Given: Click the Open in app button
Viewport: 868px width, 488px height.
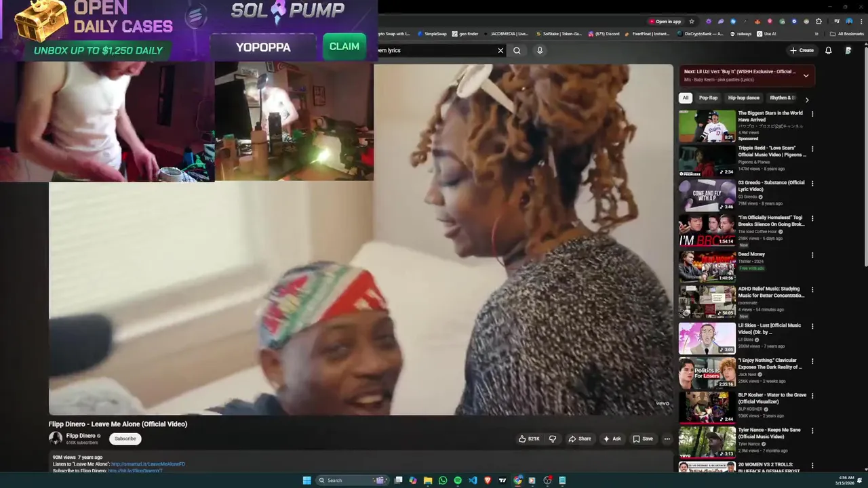Looking at the screenshot, I should [x=665, y=22].
